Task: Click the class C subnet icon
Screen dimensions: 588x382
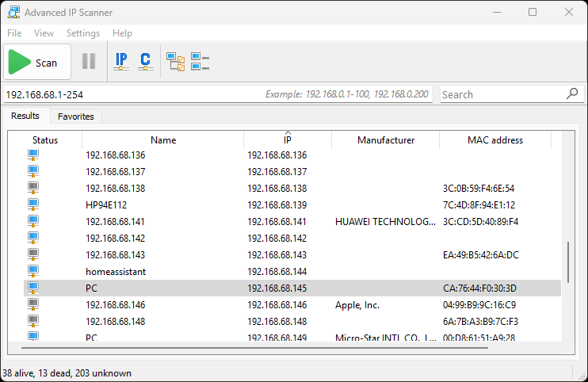Action: tap(145, 62)
